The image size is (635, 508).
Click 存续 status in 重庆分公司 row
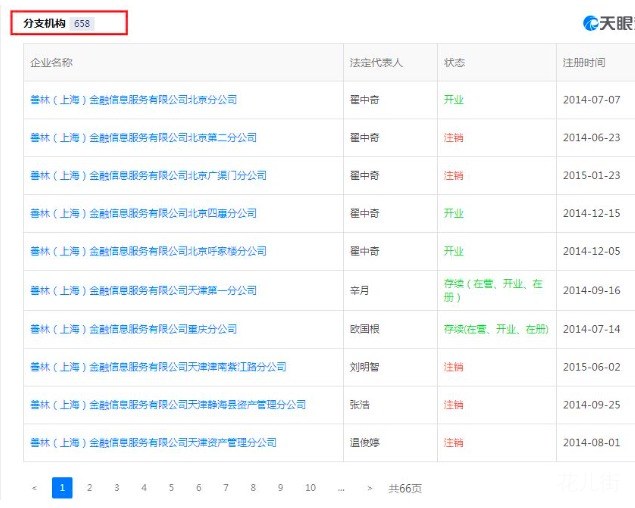496,329
